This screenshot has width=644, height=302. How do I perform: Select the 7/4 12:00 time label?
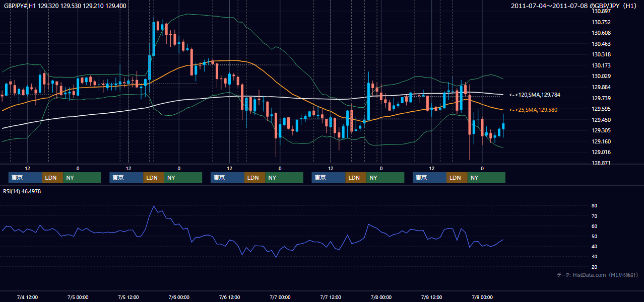pyautogui.click(x=27, y=297)
